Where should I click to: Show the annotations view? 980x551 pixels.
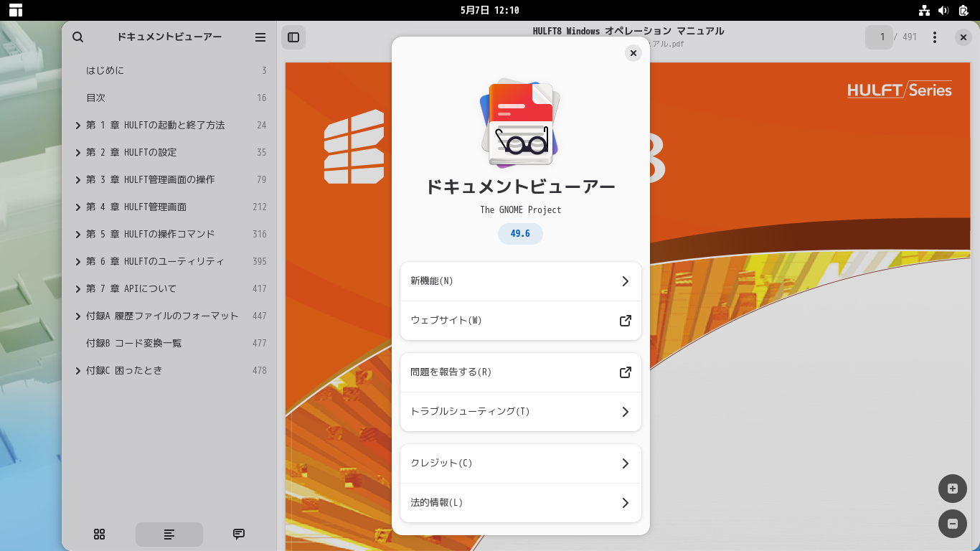point(239,534)
